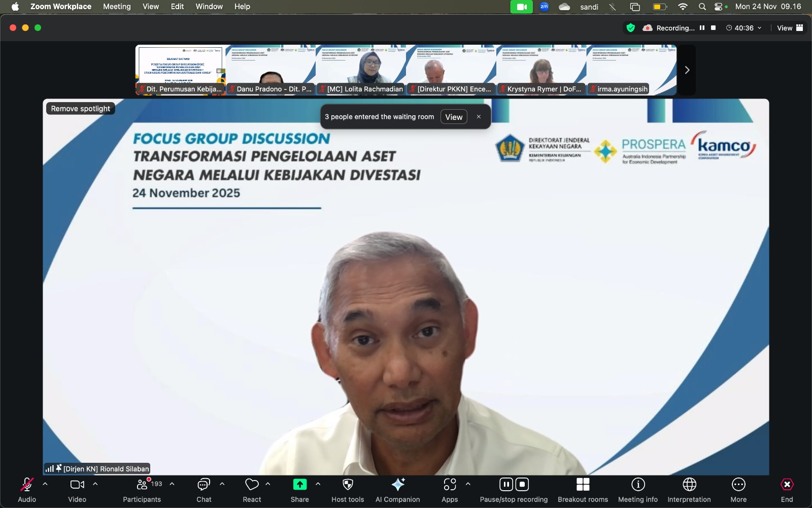Launch AI Companion
Viewport: 812px width, 508px height.
pos(398,484)
